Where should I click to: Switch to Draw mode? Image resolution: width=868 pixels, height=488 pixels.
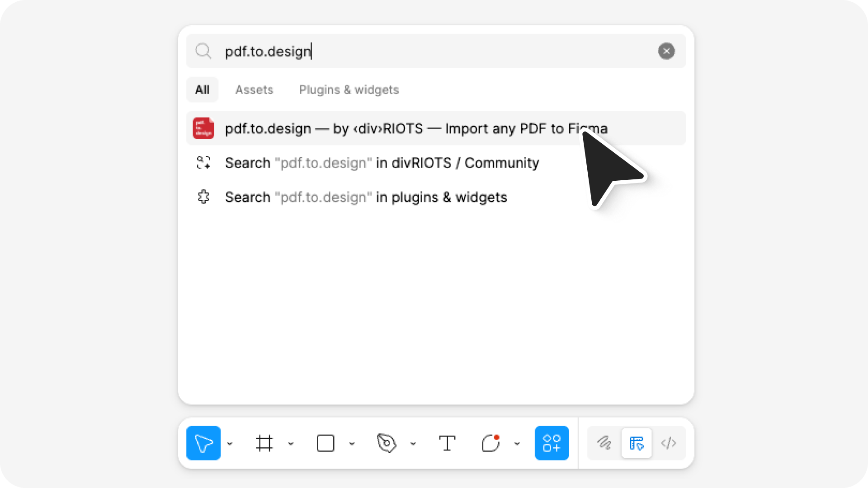coord(604,443)
